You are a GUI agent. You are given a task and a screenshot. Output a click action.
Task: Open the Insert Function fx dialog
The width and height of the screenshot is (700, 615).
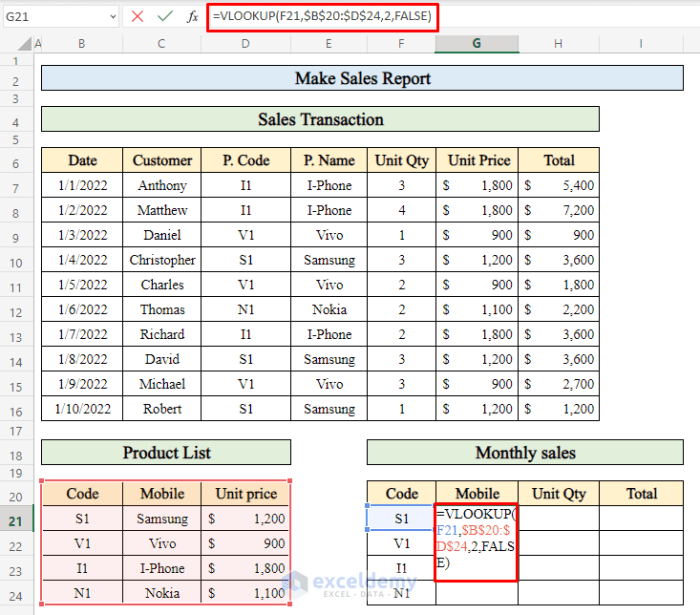click(192, 17)
